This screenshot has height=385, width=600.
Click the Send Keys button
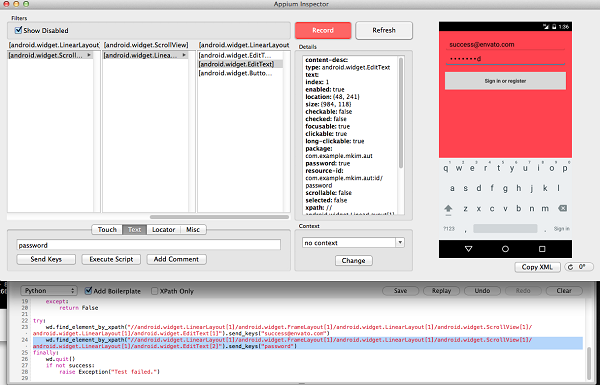point(46,259)
